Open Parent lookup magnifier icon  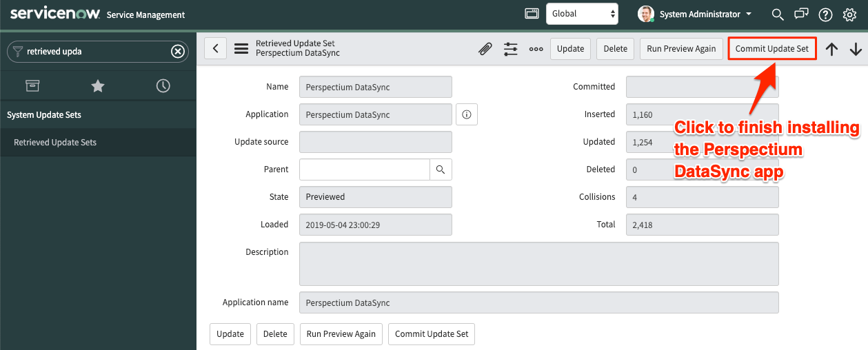click(x=441, y=169)
